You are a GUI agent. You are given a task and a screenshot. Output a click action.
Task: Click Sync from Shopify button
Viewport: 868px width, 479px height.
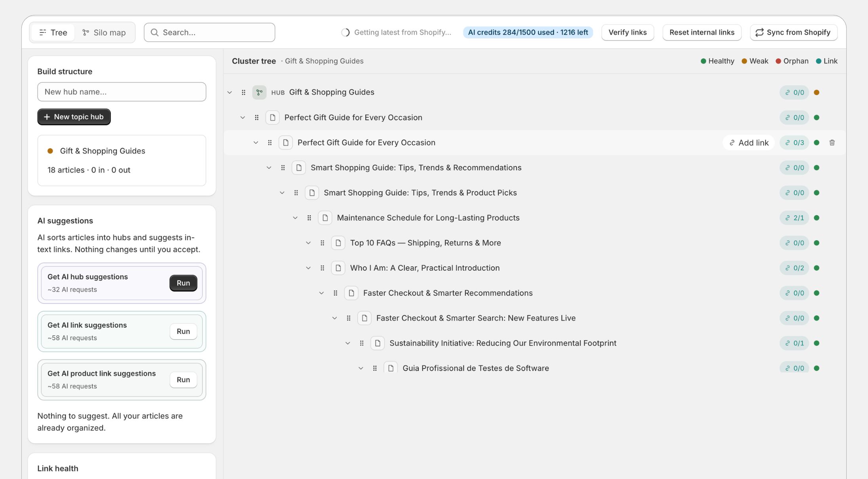pos(794,32)
